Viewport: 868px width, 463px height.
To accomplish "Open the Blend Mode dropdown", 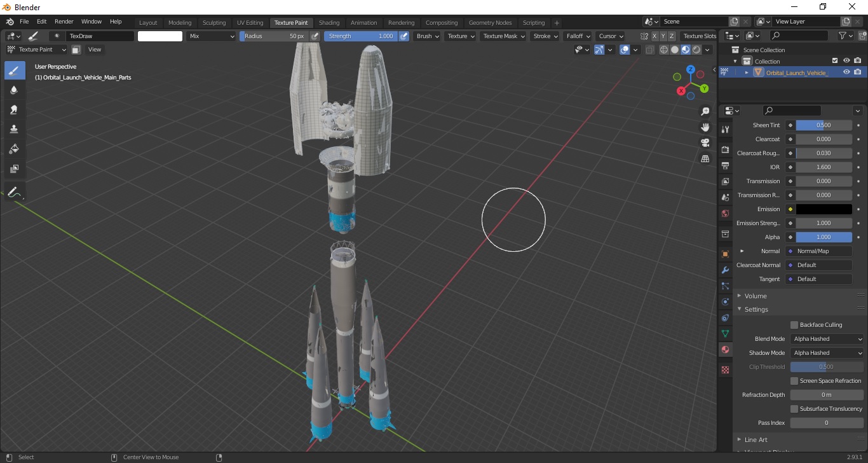I will [x=827, y=339].
